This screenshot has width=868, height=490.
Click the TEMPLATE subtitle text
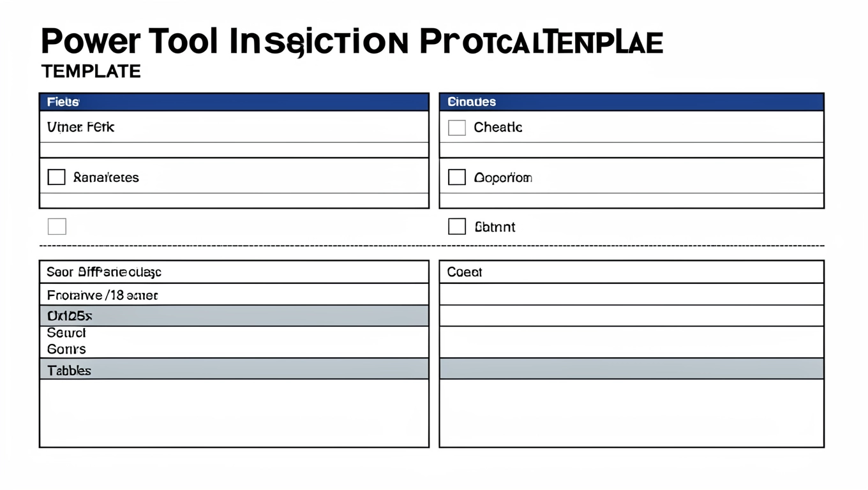91,71
